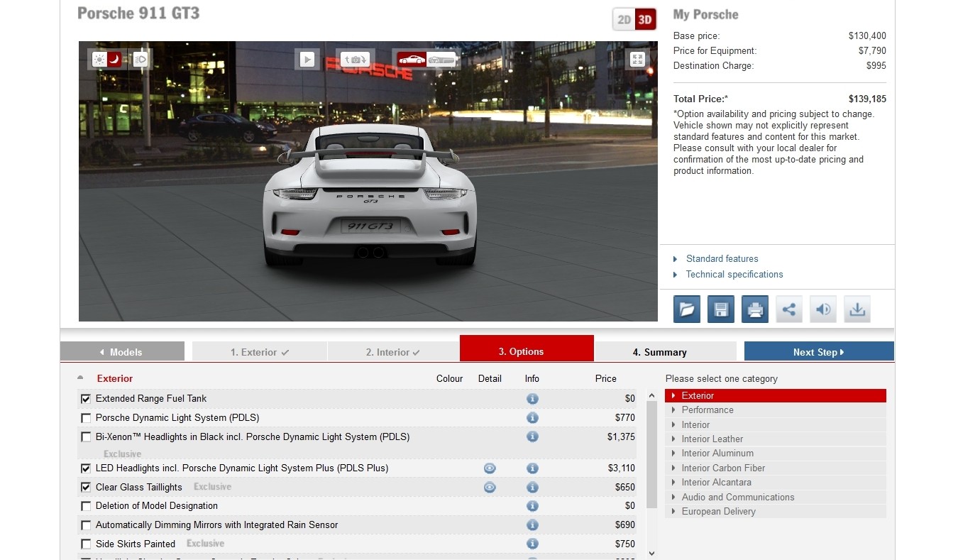This screenshot has height=560, width=980.
Task: Open fullscreen view of car
Action: pos(637,60)
